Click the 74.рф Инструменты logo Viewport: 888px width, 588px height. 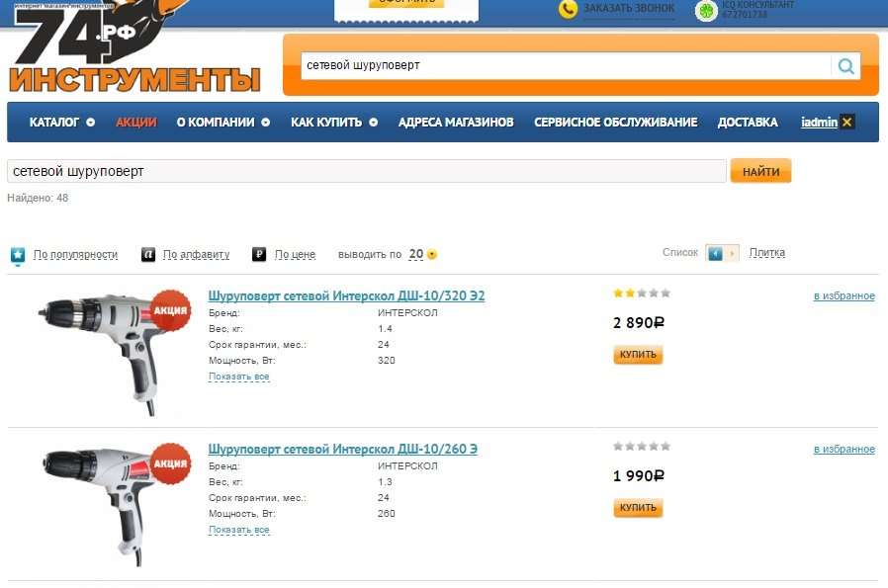coord(134,47)
